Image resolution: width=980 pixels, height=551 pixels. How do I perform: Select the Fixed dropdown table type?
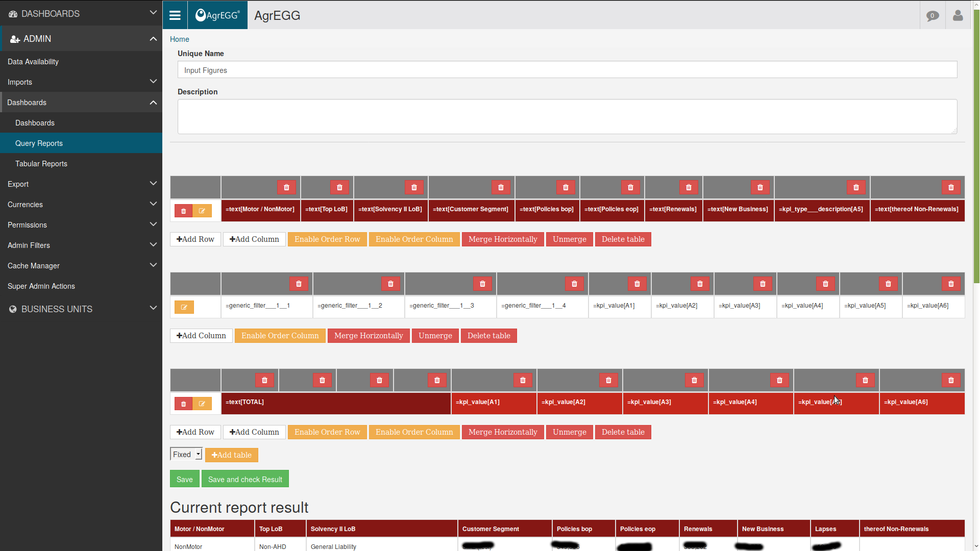coord(186,454)
